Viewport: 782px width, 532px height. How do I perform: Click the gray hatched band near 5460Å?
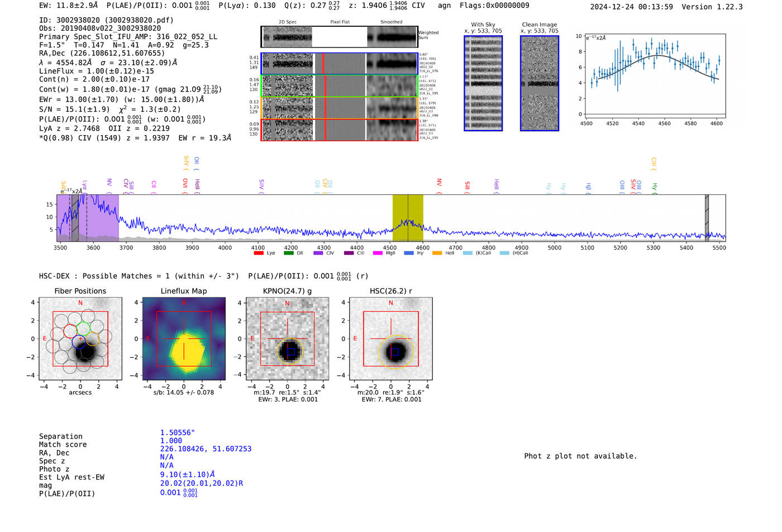click(707, 218)
